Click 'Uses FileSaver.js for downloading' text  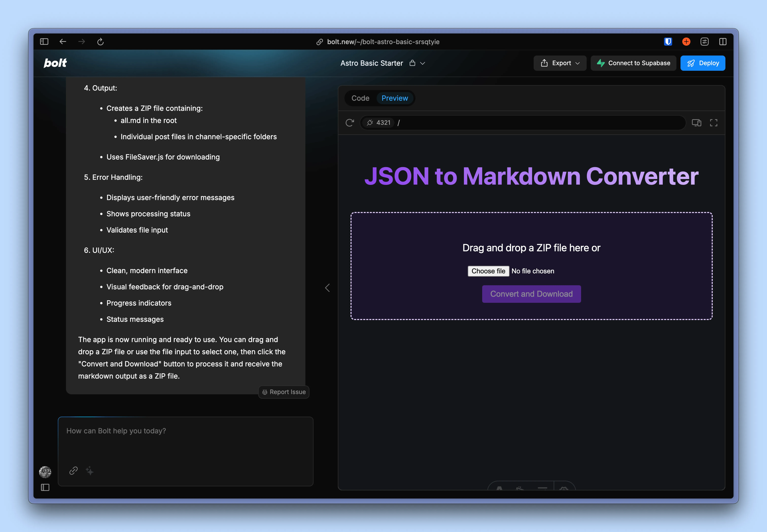[163, 157]
